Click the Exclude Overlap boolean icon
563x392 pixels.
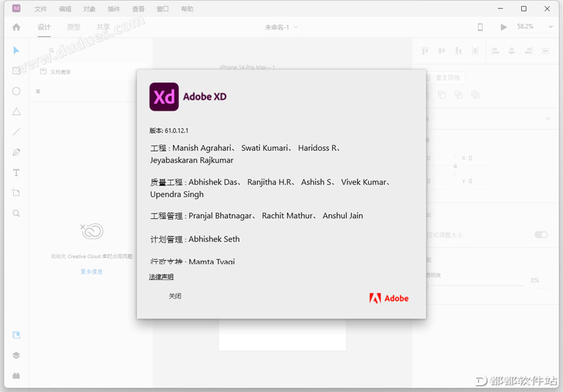(x=475, y=95)
